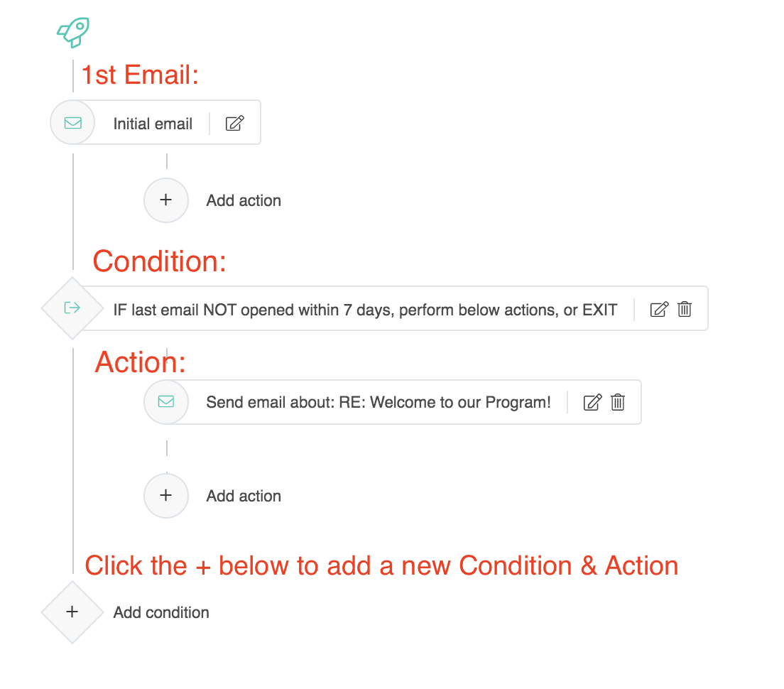Click the plus diamond to add a condition
The height and width of the screenshot is (689, 784).
click(x=72, y=612)
